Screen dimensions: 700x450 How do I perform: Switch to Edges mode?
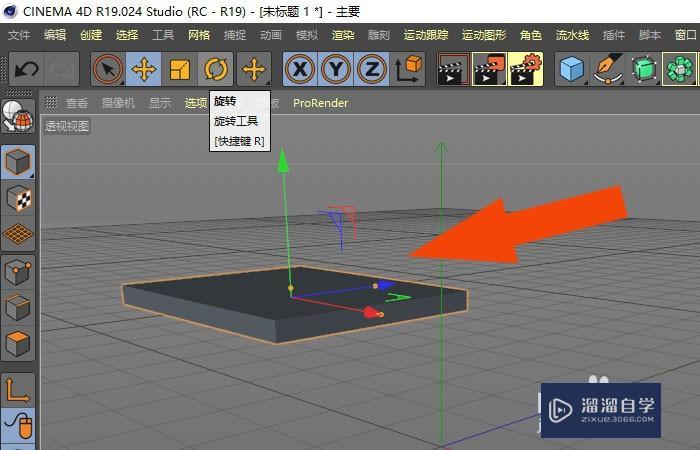click(x=18, y=308)
